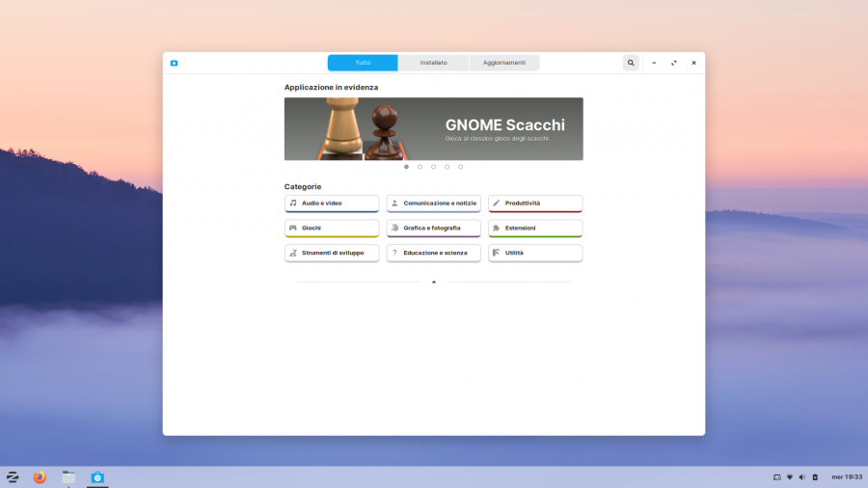Open the Audio e video category
This screenshot has height=488, width=868.
pyautogui.click(x=332, y=203)
